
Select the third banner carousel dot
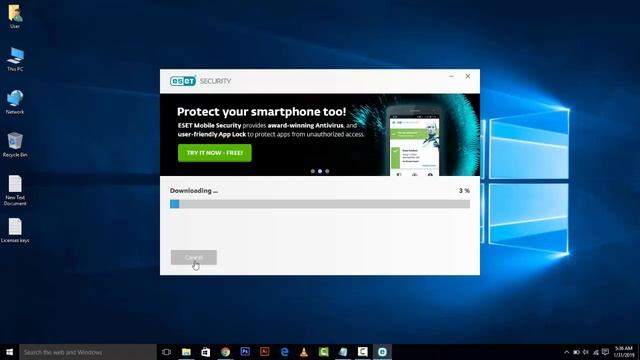point(327,171)
